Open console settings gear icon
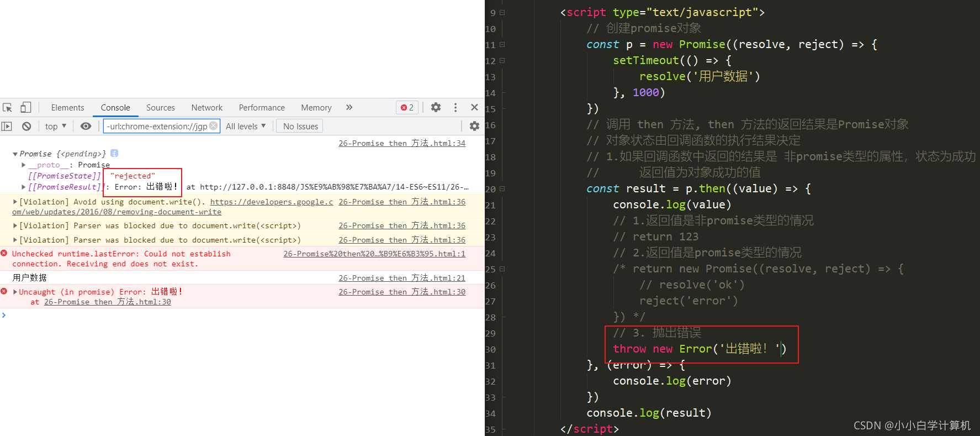 pos(474,126)
